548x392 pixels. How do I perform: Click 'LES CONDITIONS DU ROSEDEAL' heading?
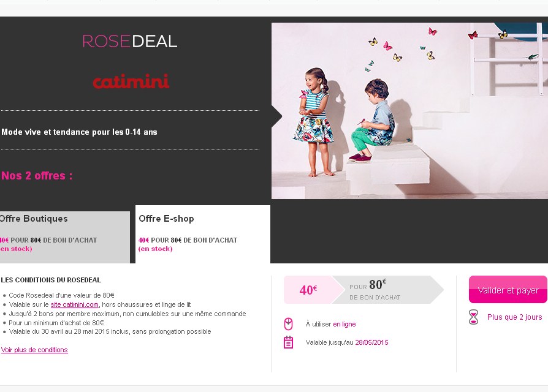coord(51,280)
